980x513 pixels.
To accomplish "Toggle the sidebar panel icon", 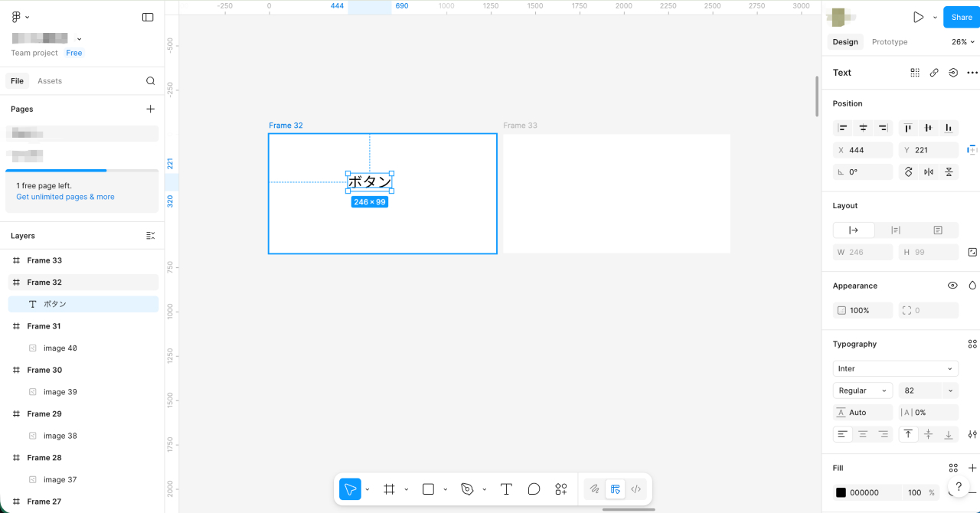I will click(148, 17).
